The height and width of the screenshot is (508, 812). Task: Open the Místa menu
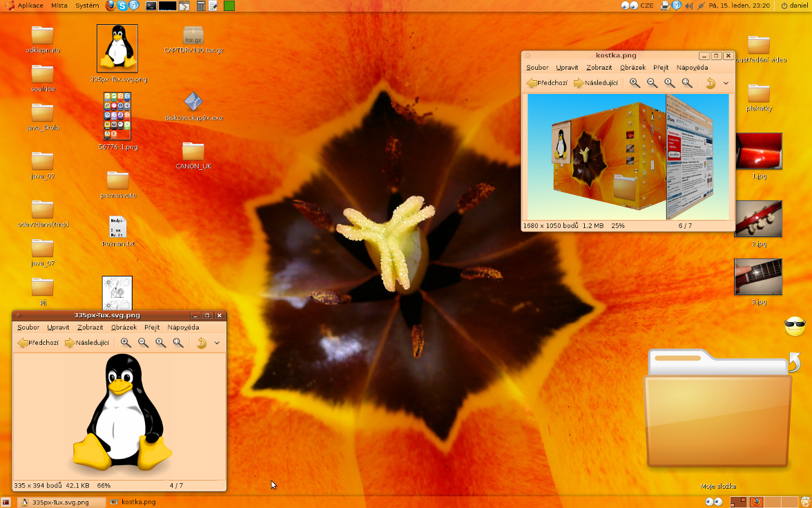coord(59,6)
